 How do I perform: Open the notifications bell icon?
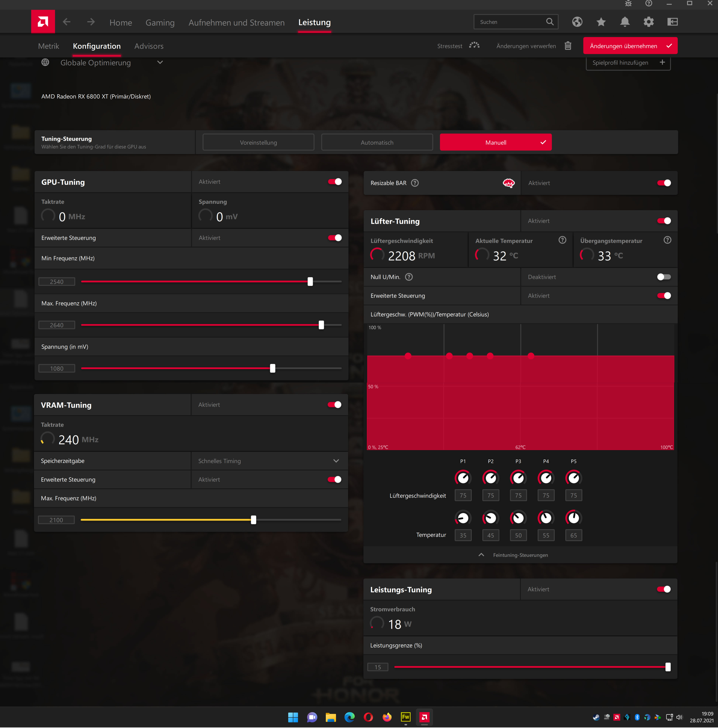coord(625,22)
